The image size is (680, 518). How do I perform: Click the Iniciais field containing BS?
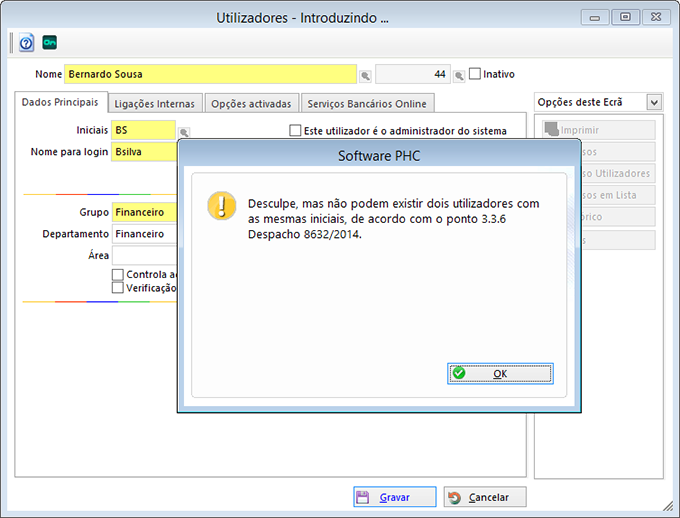pos(144,130)
